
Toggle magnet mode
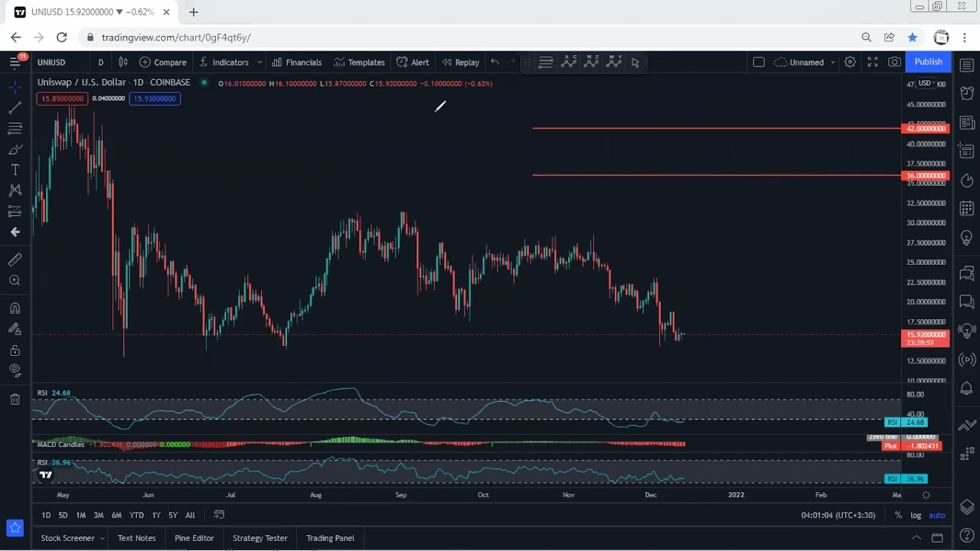coord(15,308)
